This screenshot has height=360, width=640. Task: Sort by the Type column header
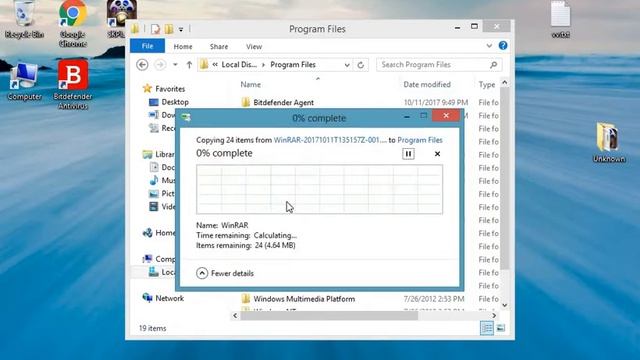pyautogui.click(x=487, y=84)
